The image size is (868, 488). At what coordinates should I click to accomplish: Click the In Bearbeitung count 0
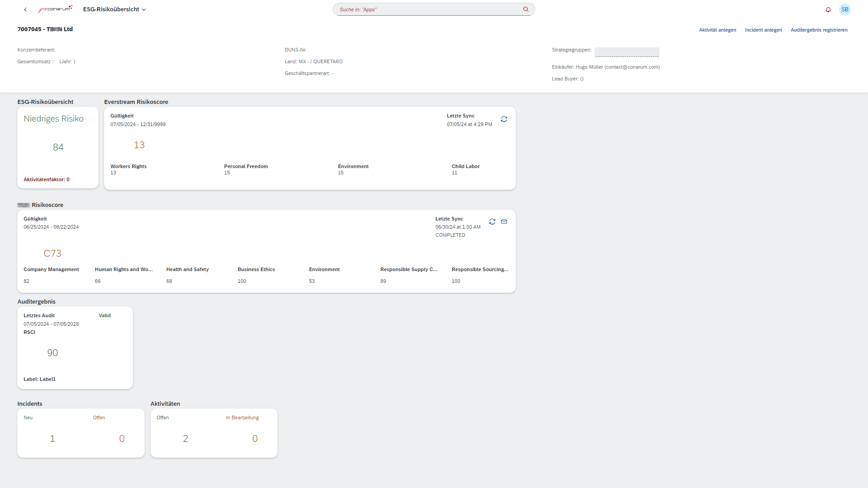255,439
